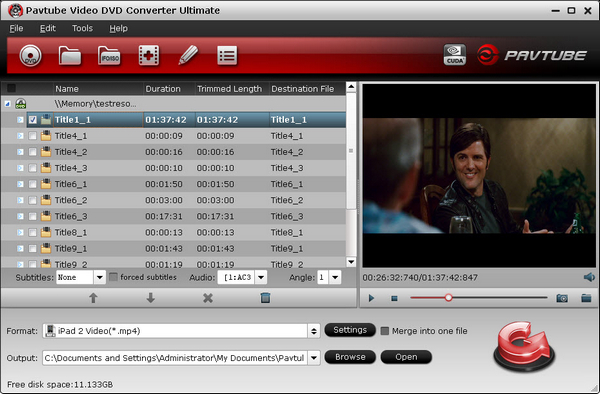This screenshot has height=394, width=600.
Task: Stop the preview playback
Action: tap(394, 298)
